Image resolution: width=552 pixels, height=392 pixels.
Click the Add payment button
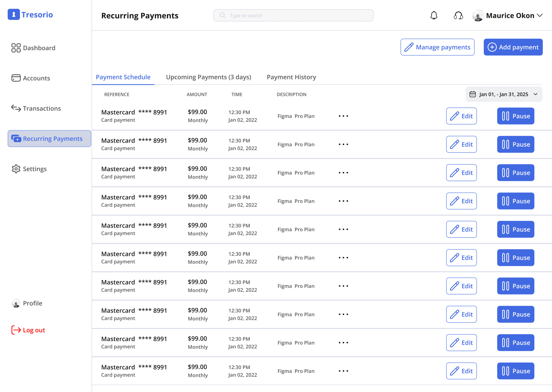(513, 47)
